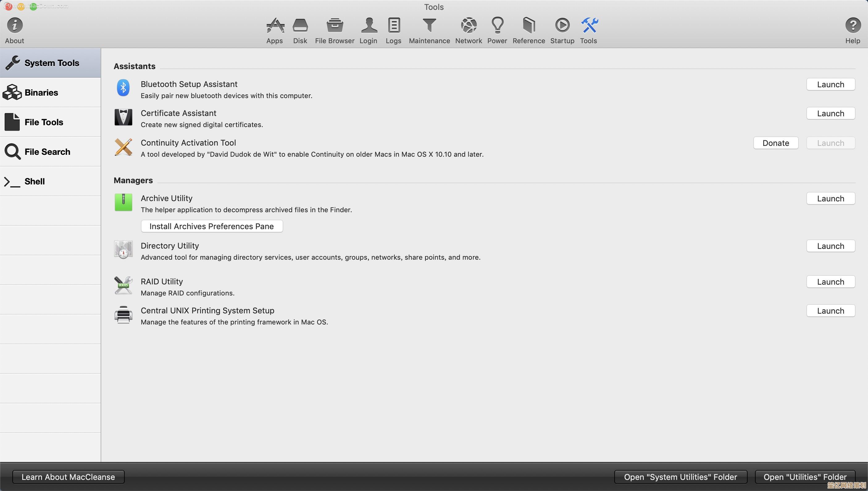Screen dimensions: 868x491
Task: Open "System Utilities" Folder
Action: [x=680, y=477]
